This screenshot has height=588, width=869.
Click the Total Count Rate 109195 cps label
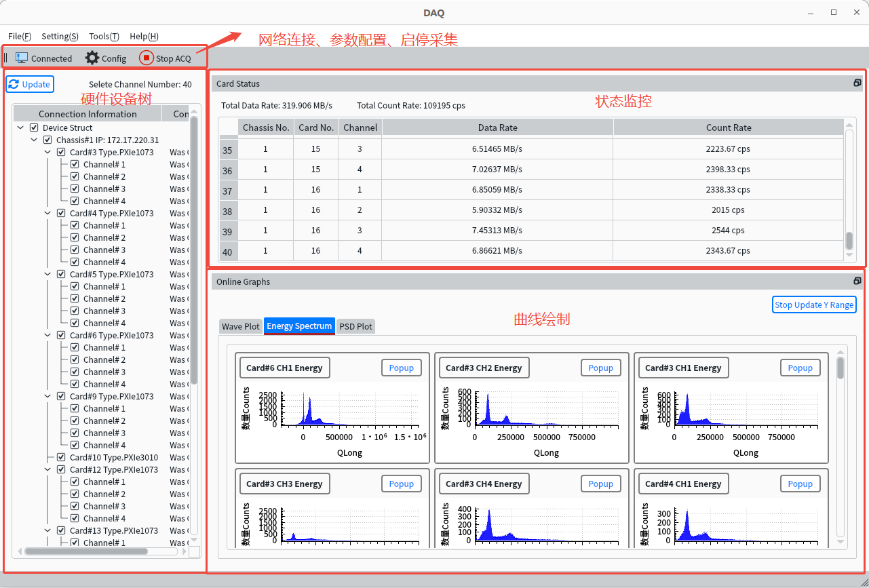411,105
